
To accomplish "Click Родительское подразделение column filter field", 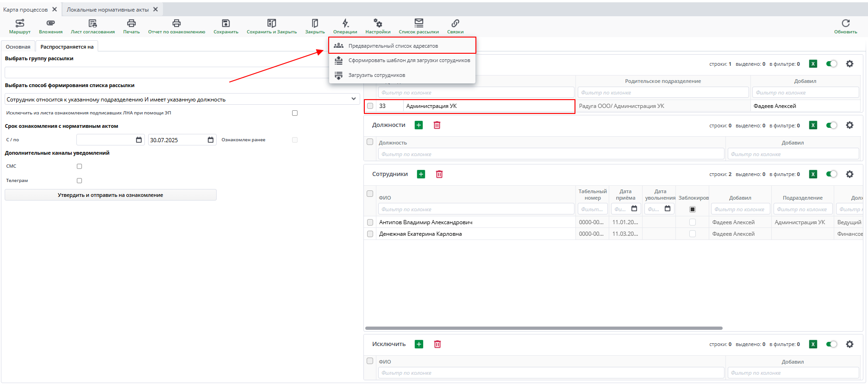I will (663, 93).
